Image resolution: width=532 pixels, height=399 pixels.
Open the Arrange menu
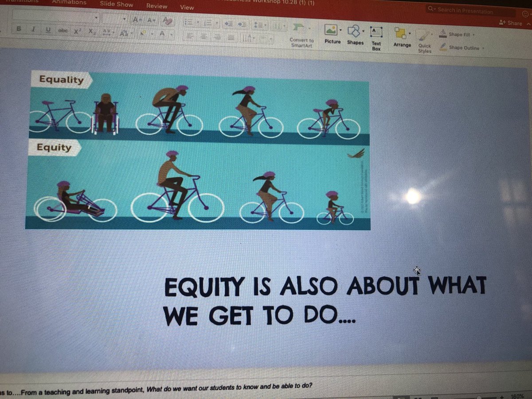coord(402,38)
